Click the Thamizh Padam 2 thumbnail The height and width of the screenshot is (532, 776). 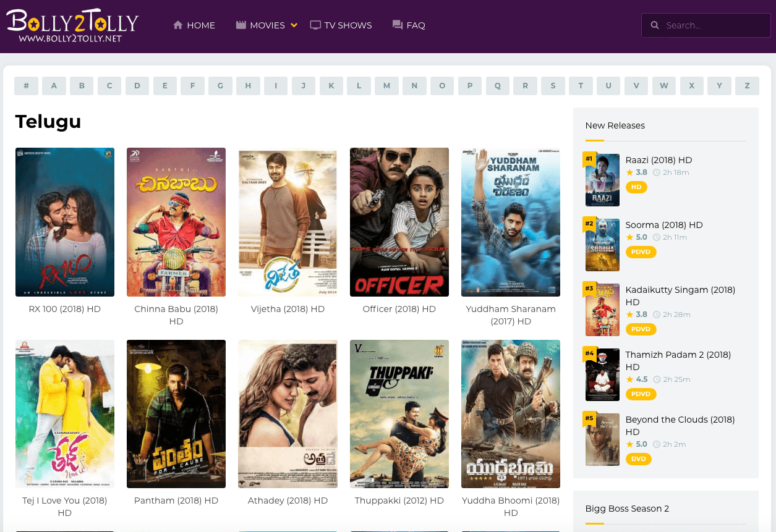602,374
